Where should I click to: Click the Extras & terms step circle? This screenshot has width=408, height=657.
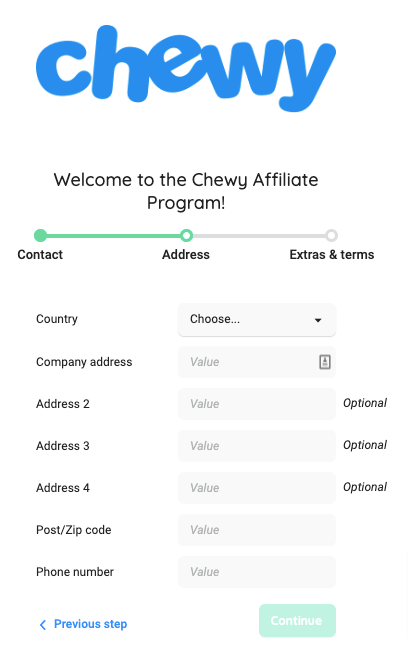point(331,235)
